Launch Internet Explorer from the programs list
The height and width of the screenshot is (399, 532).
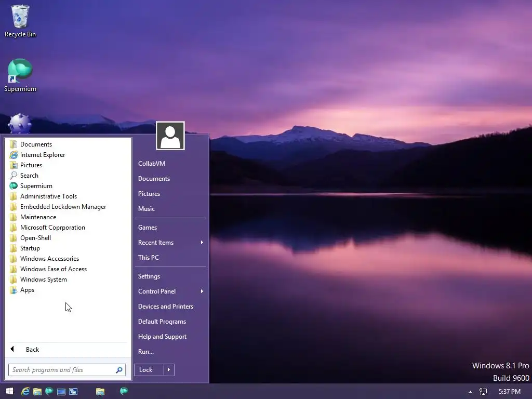(68, 155)
